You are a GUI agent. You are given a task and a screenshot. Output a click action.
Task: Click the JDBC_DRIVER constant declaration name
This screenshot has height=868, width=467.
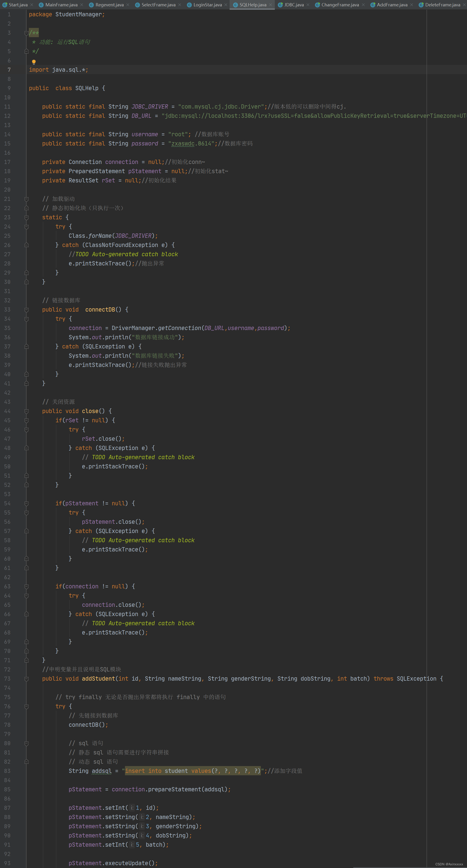click(x=150, y=107)
